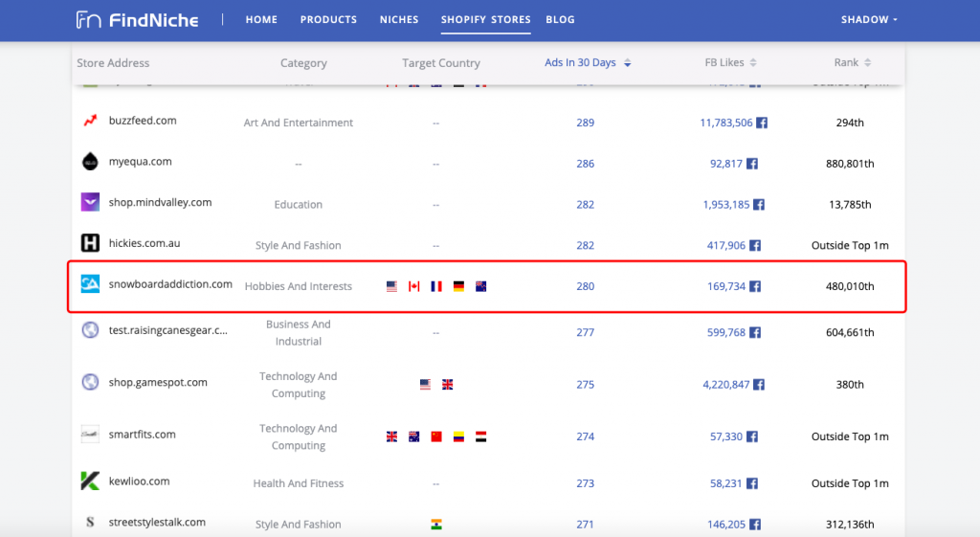Click the 289 ads count for buzzfeed.com
Image resolution: width=980 pixels, height=537 pixels.
585,123
